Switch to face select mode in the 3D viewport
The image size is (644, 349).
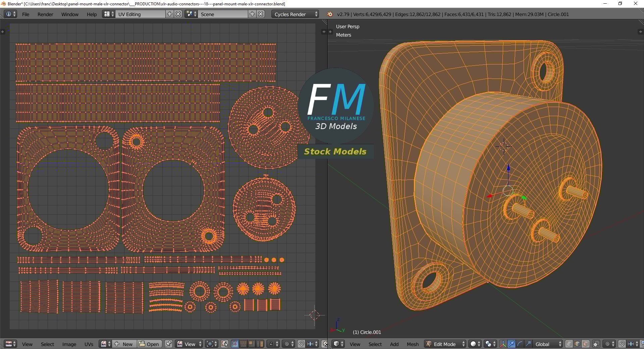[x=586, y=344]
